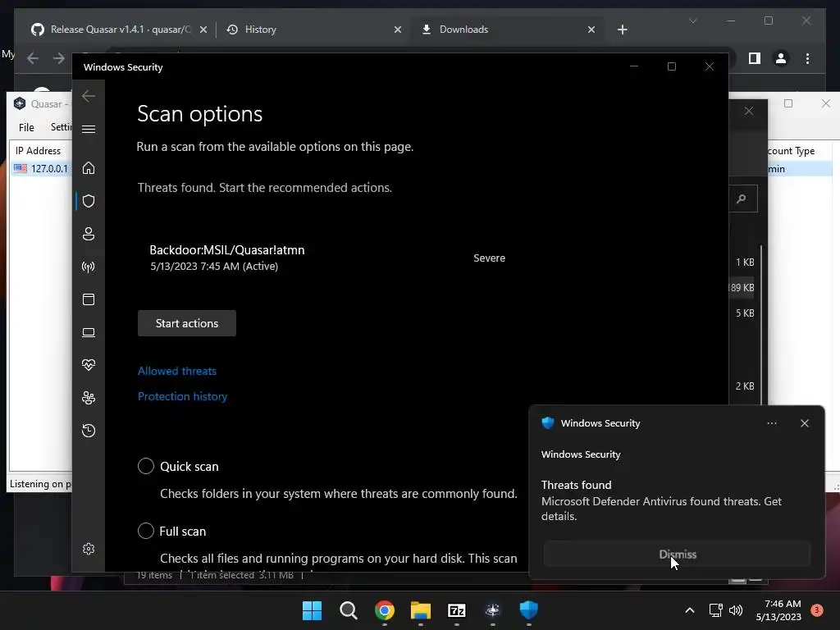Click the 2 KB file size entry
Screen dimensions: 840x630
(745, 386)
